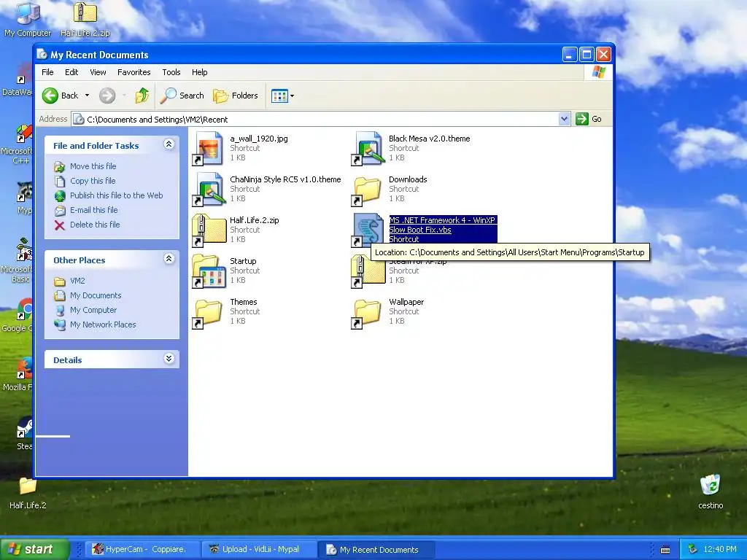Open the View menu
Viewport: 747px width, 560px height.
click(x=98, y=72)
